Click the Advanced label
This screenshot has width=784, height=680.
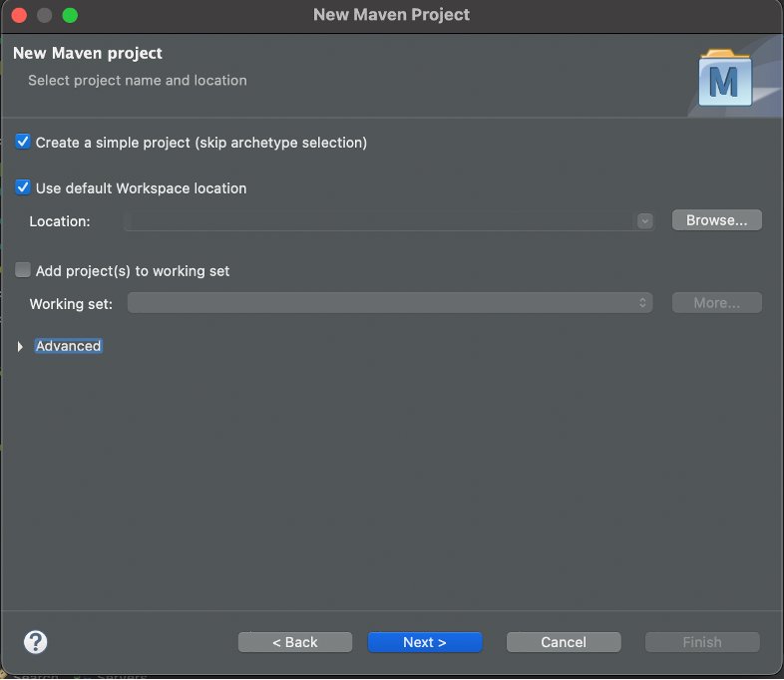click(x=69, y=346)
